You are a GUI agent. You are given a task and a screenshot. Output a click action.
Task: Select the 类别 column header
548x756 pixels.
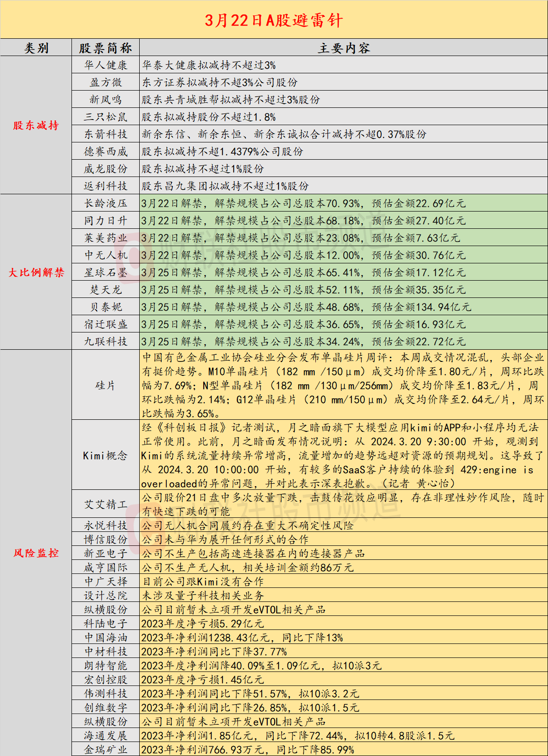coord(36,48)
